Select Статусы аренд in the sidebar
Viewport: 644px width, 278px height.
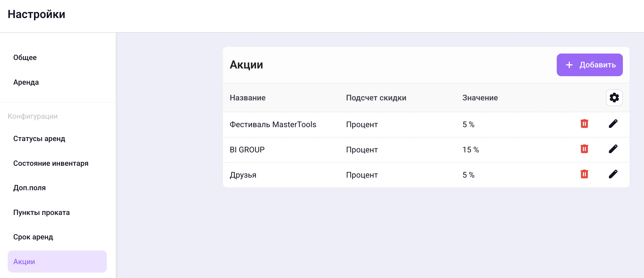coord(39,138)
